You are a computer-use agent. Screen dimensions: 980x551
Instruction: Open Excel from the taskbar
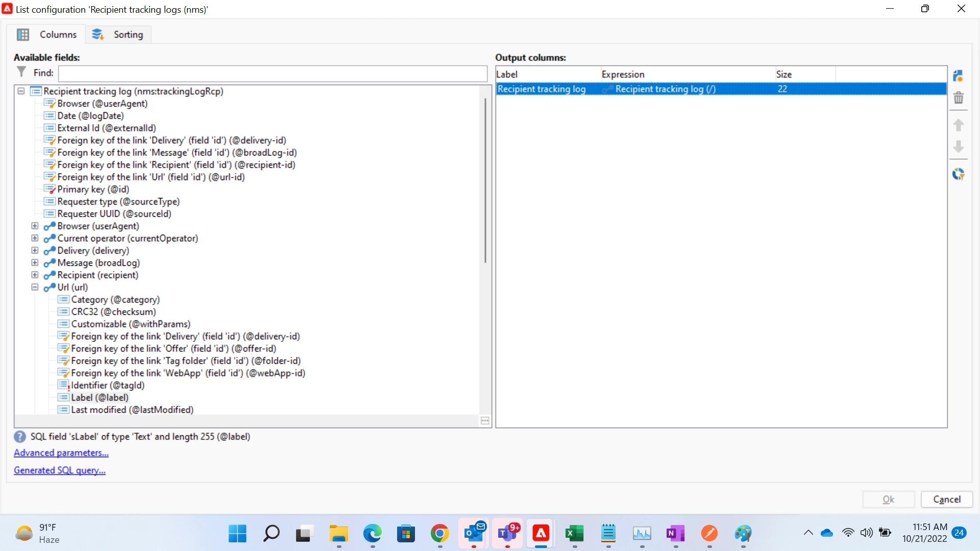(574, 534)
